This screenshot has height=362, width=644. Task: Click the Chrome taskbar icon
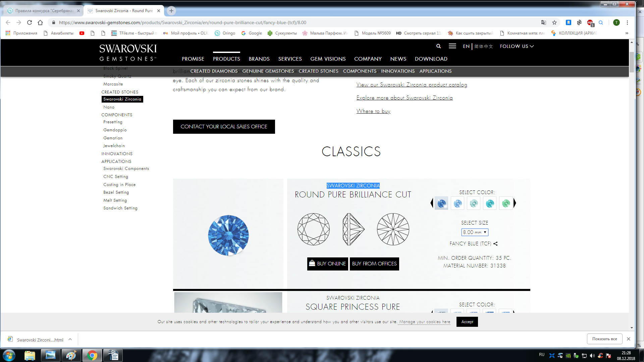[x=92, y=355]
